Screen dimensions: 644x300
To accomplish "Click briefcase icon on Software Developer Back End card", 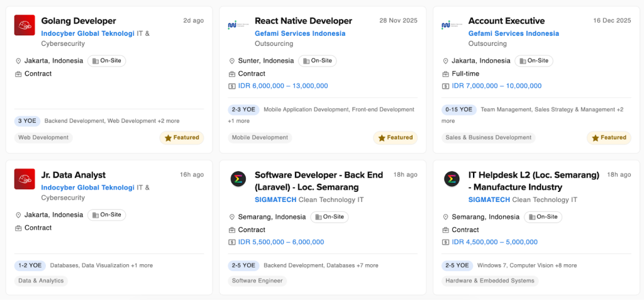I will [231, 230].
